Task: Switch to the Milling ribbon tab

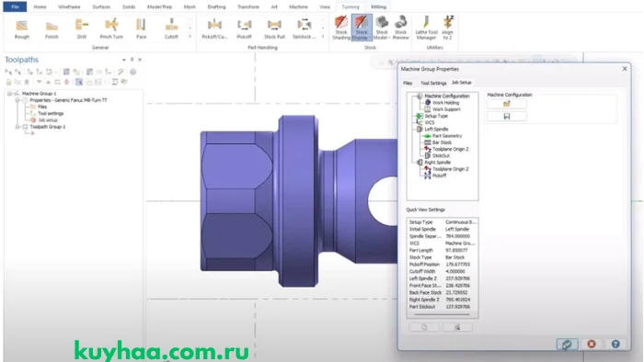Action: click(378, 7)
